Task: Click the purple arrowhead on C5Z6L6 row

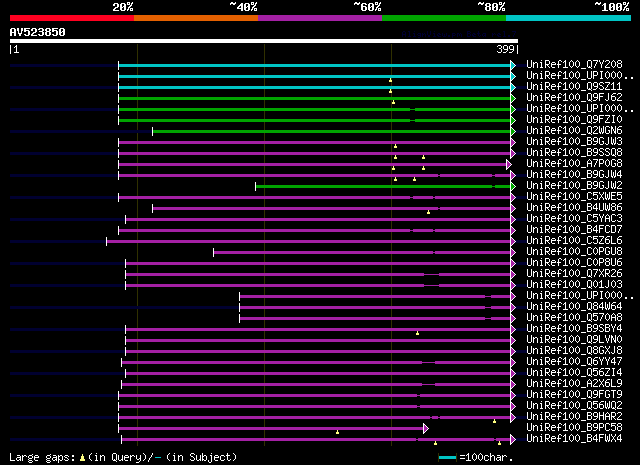Action: click(513, 242)
